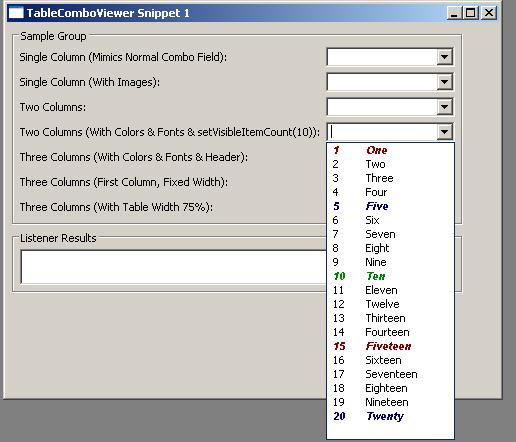Expand the Single Column With Images dropdown arrow

tap(444, 82)
